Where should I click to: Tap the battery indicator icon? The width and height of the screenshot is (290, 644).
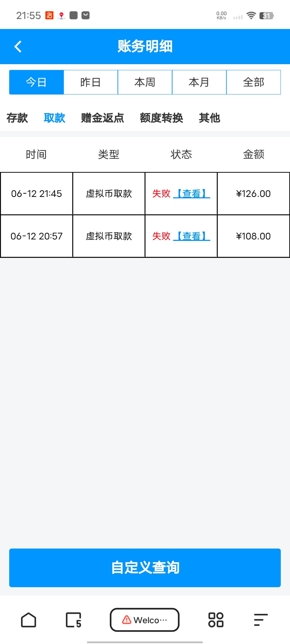(x=266, y=16)
